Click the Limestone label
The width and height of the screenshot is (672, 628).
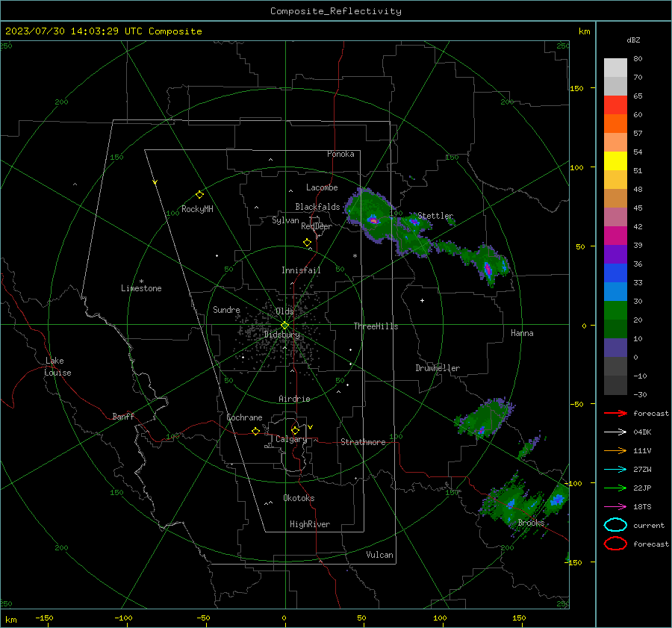pos(141,288)
